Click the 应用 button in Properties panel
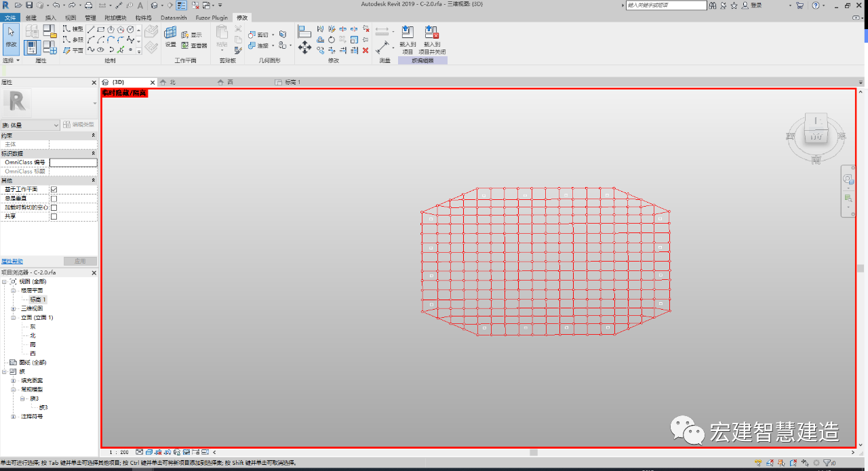The image size is (868, 471). (80, 262)
